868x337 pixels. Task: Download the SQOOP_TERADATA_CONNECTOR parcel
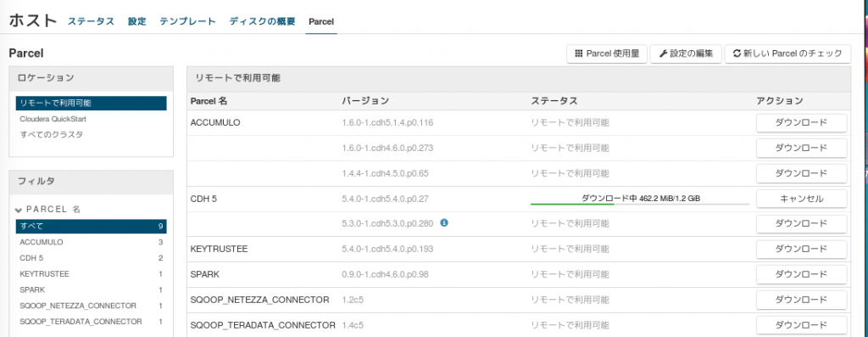coord(802,324)
